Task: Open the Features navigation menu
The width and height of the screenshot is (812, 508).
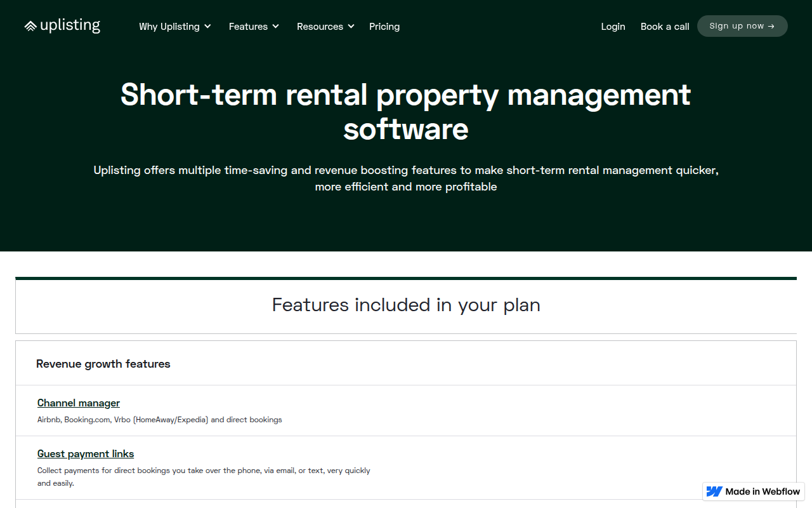Action: [x=248, y=27]
